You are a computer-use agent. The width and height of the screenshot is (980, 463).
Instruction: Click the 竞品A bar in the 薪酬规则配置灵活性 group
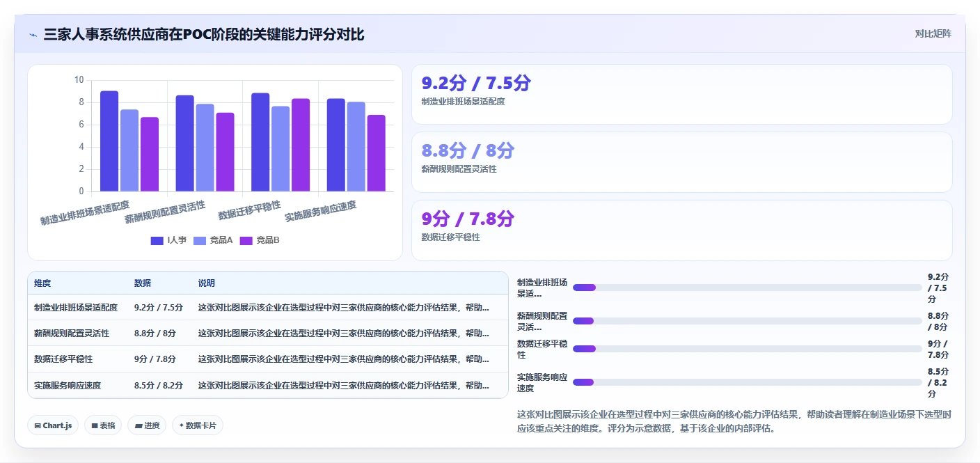[x=205, y=148]
